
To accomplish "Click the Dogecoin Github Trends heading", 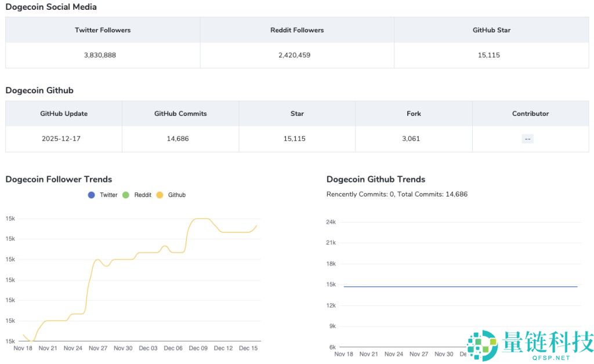I will pyautogui.click(x=376, y=180).
